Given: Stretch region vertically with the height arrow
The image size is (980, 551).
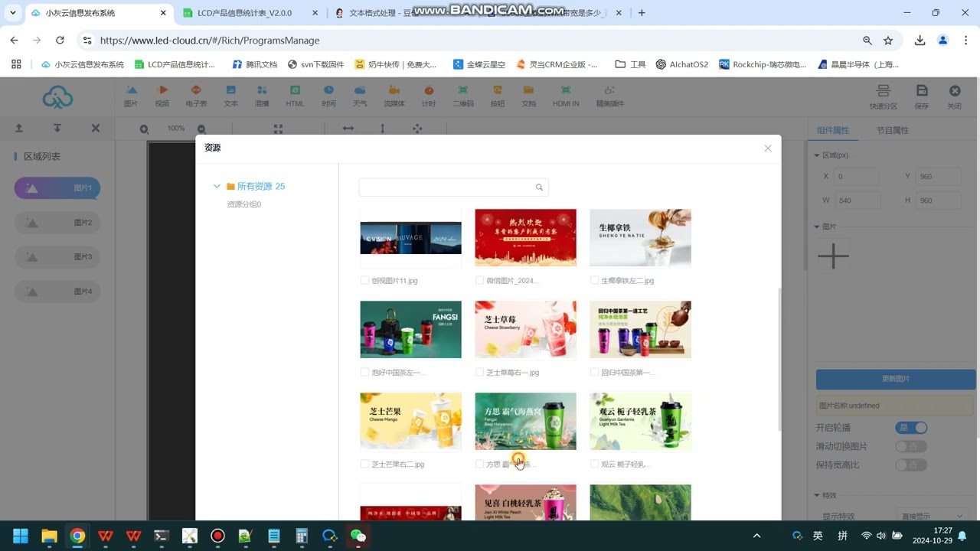Looking at the screenshot, I should [383, 129].
